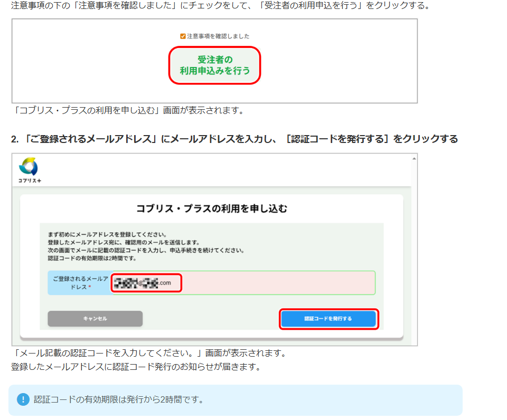Click the Cobris Plus logo icon
507x420 pixels.
coord(28,166)
